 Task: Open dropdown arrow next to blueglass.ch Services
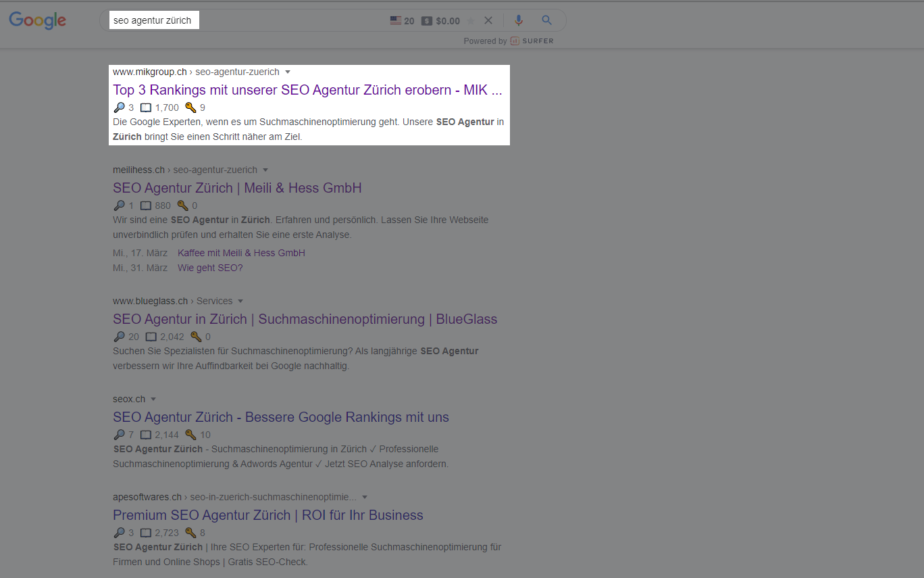pos(240,301)
